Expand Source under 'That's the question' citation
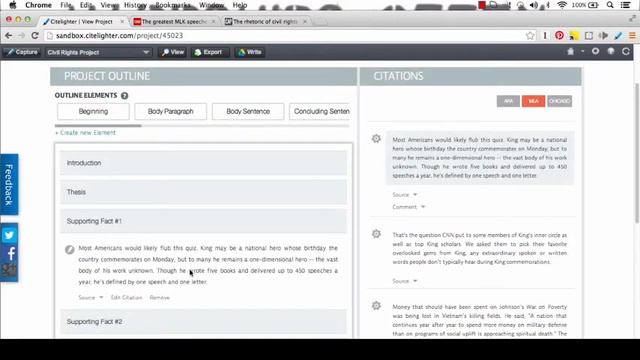Screen dimensions: 640x360 (404, 281)
